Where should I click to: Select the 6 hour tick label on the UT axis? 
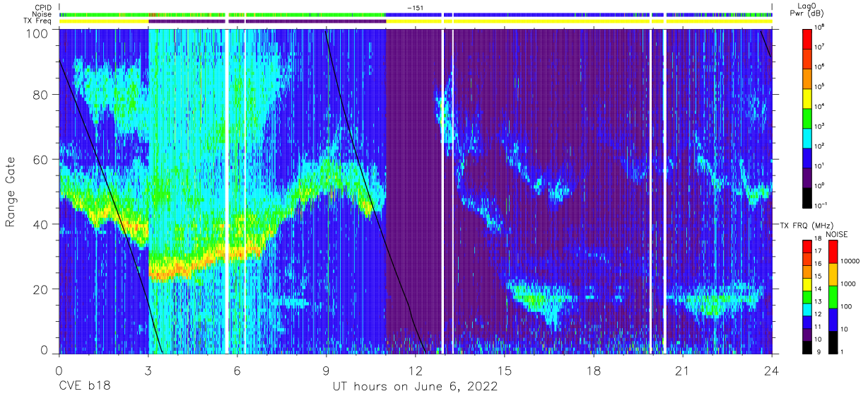point(237,370)
